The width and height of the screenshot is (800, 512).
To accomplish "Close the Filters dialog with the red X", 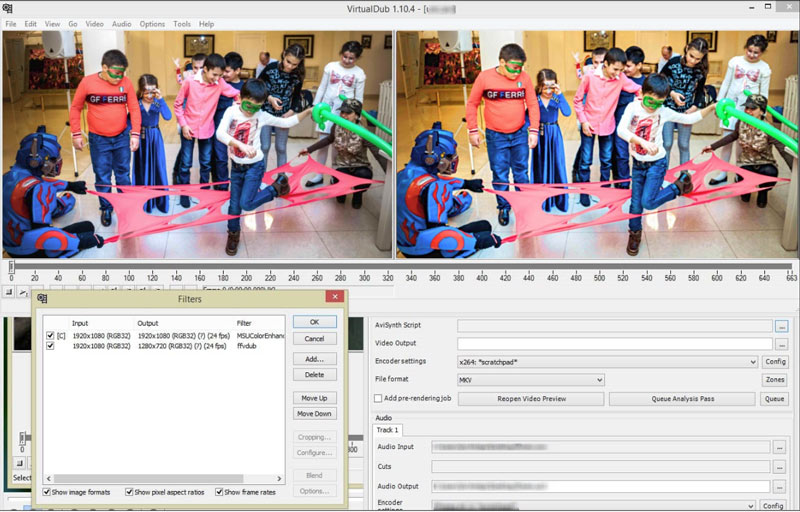I will point(335,296).
